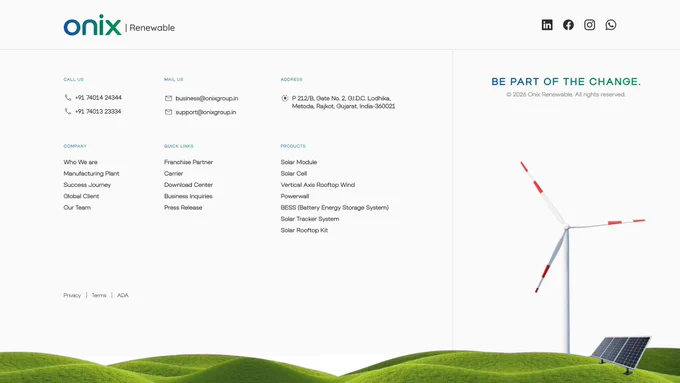Click the location pin icon beside address
Viewport: 680px width, 383px height.
[284, 98]
